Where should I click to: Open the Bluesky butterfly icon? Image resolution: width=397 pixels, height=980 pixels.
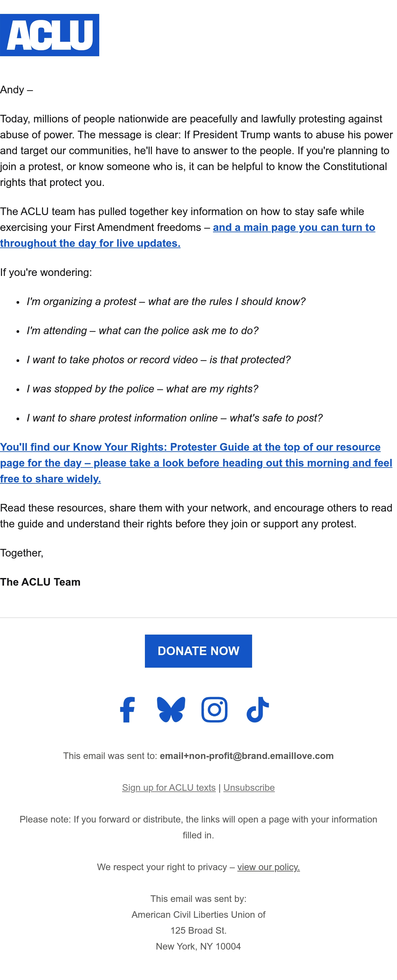tap(171, 709)
